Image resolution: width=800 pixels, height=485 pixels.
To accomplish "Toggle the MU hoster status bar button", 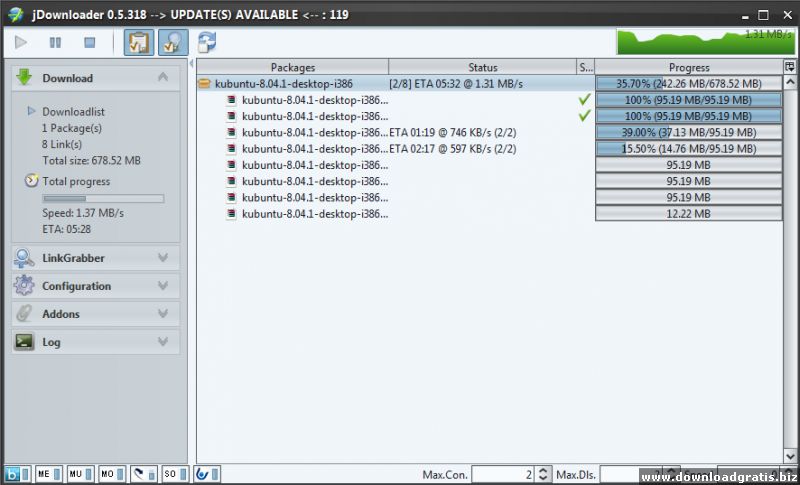I will [x=81, y=474].
